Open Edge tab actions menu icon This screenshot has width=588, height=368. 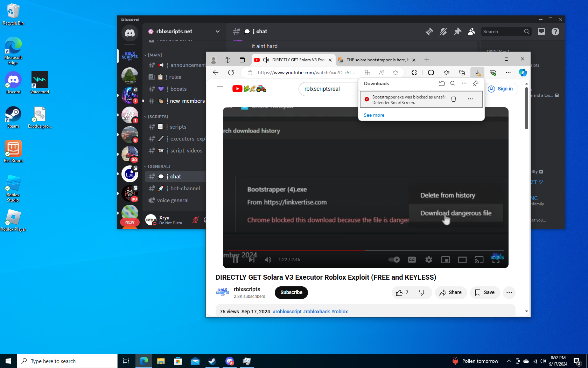click(242, 60)
